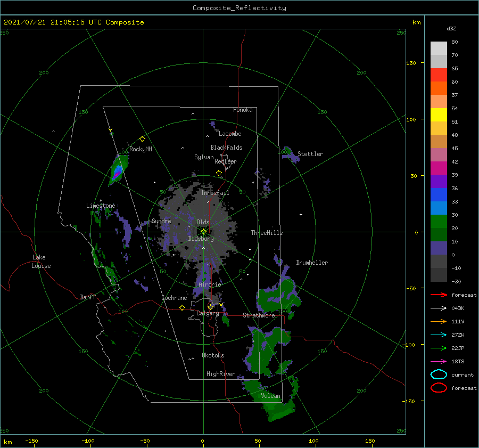Click the dBZ legend heading
This screenshot has height=448, width=479.
point(451,29)
